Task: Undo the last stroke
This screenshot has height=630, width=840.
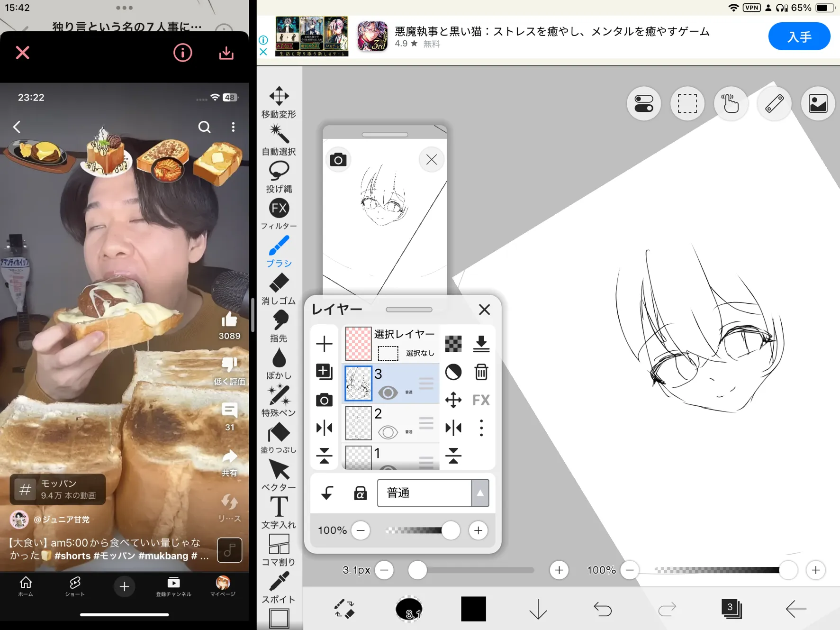Action: point(603,609)
